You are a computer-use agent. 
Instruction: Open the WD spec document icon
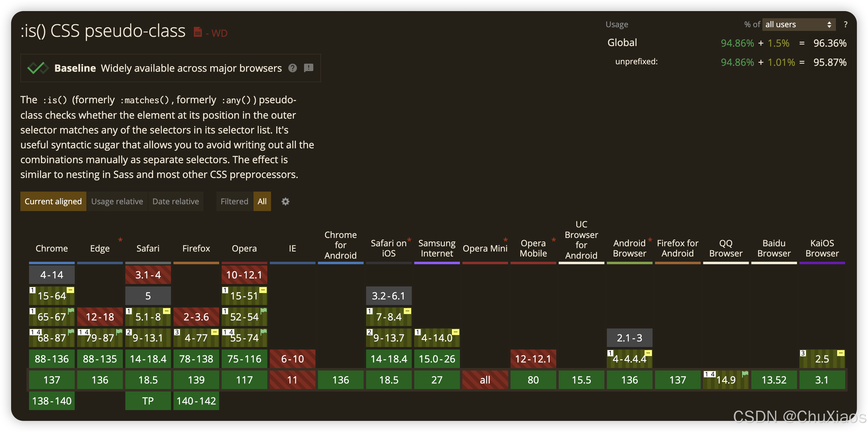coord(198,32)
